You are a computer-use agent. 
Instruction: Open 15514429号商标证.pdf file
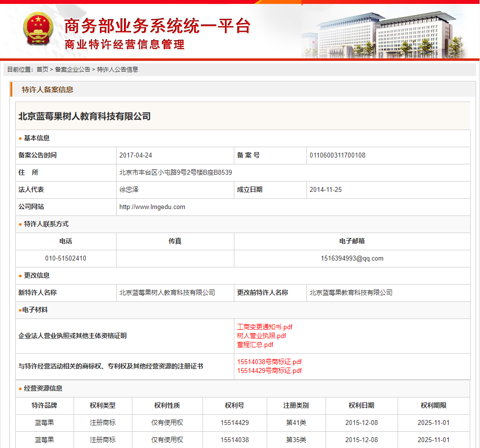click(269, 371)
